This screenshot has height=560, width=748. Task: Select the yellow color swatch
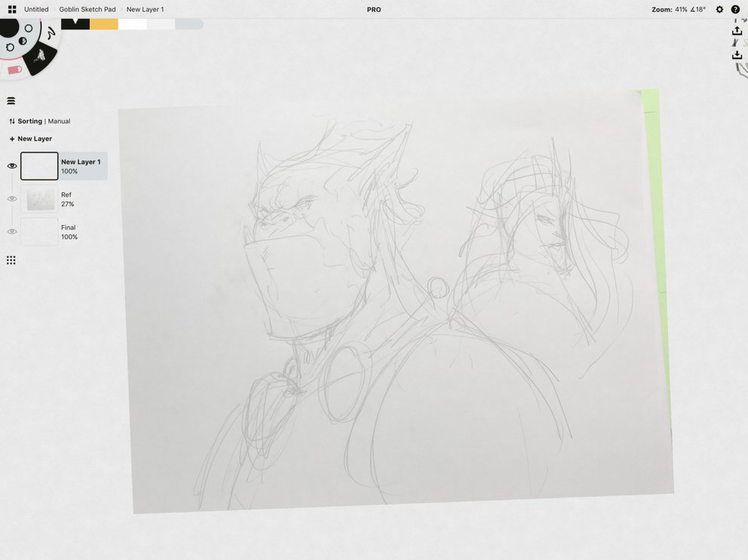point(106,23)
